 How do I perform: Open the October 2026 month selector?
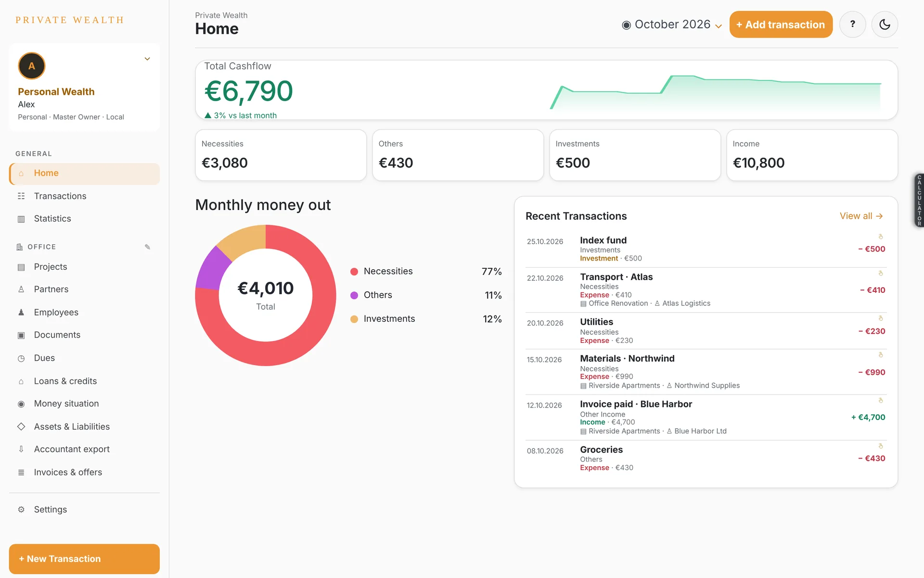click(672, 25)
